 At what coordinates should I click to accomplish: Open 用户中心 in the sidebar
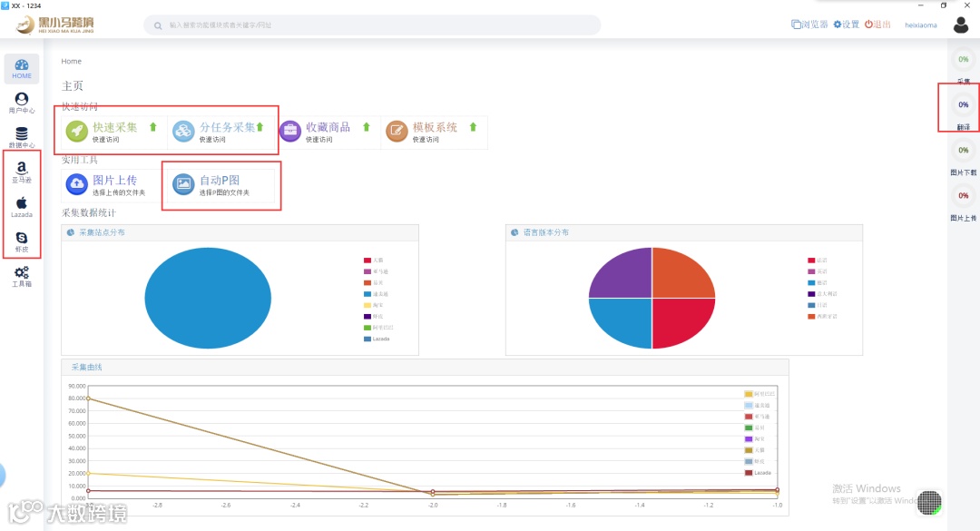tap(22, 103)
